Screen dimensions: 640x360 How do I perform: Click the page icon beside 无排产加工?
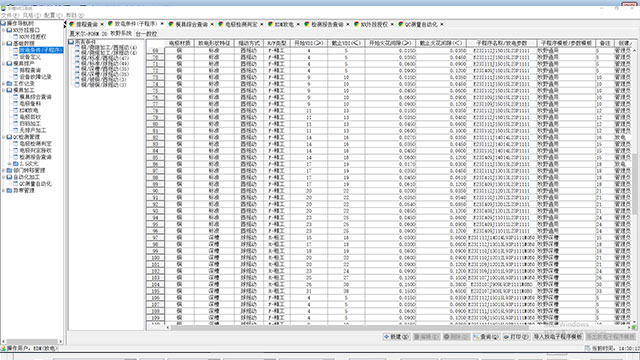[x=16, y=130]
